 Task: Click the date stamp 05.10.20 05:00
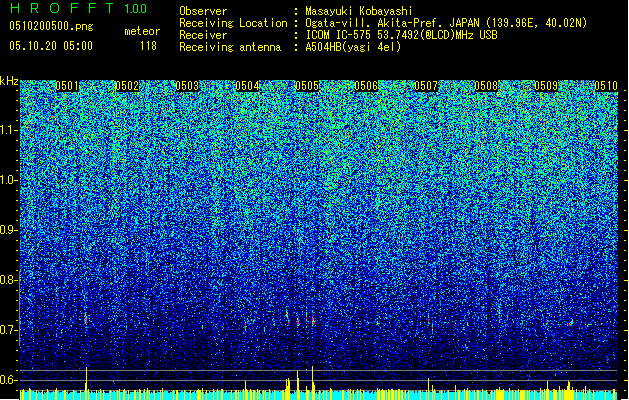click(51, 46)
